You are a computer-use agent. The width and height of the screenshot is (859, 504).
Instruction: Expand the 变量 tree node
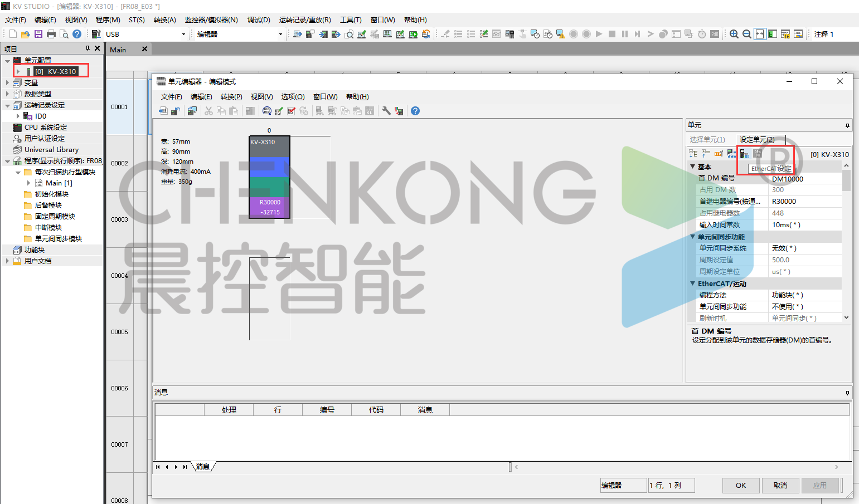(7, 82)
